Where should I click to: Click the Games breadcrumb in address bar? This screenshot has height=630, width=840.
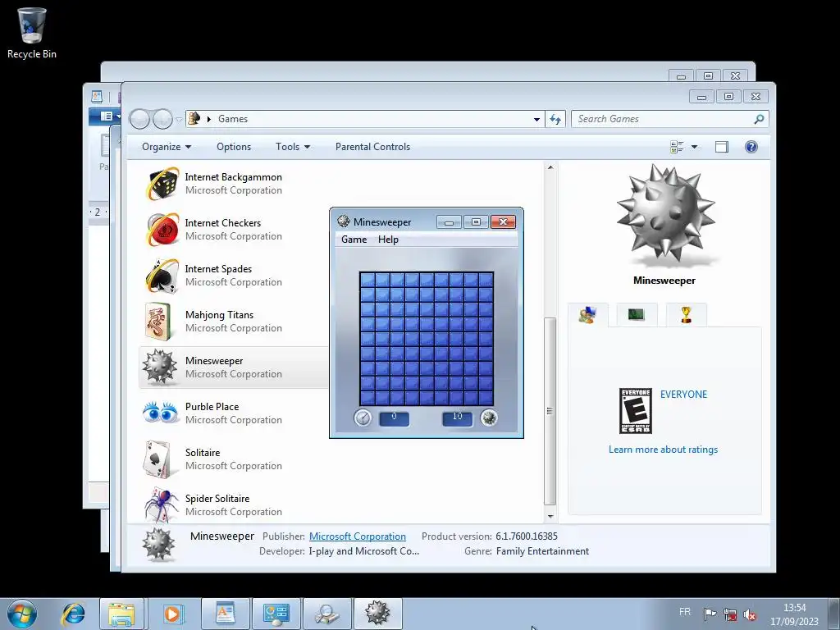(x=232, y=119)
